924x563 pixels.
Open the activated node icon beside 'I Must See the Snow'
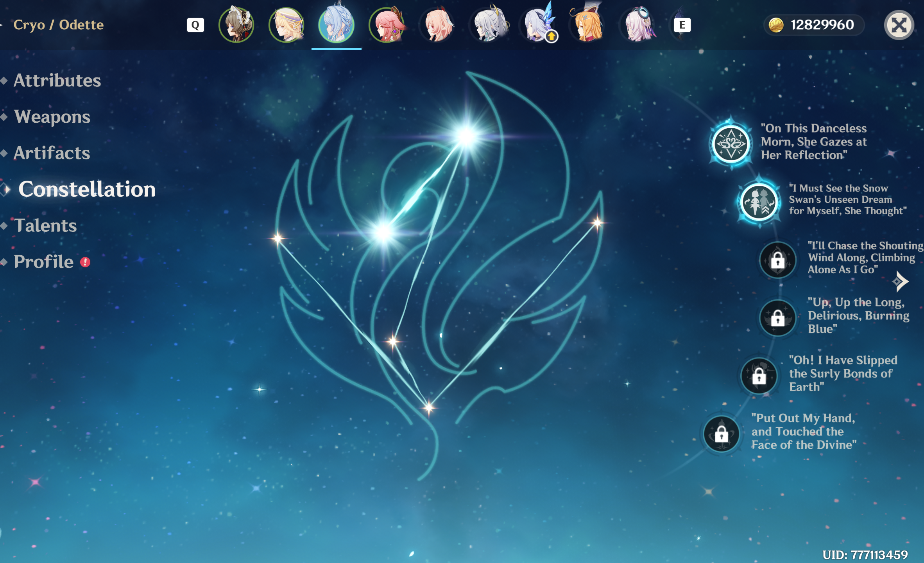pyautogui.click(x=759, y=202)
